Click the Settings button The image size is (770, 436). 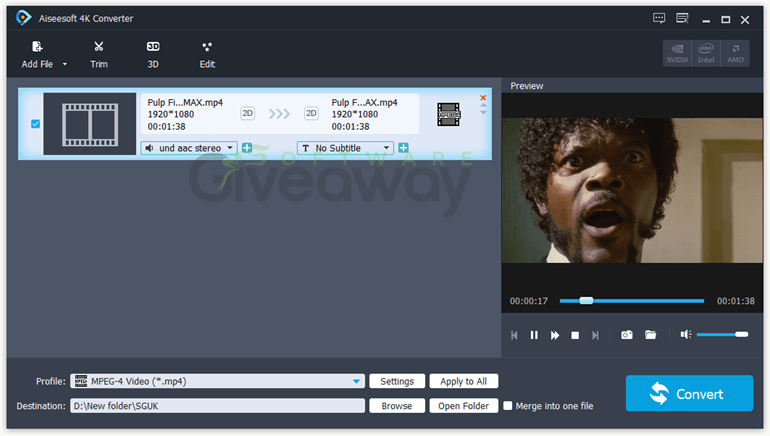coord(397,381)
